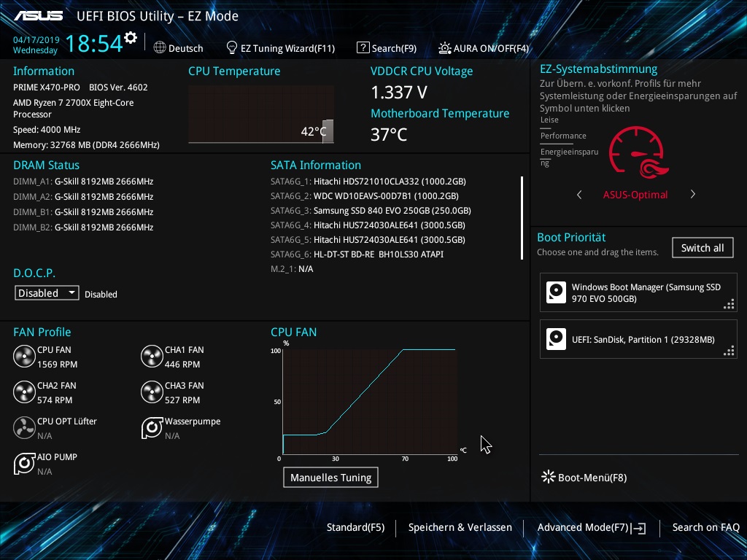Select UEFI: SanDisk Partition 1 boot entry
Viewport: 747px width, 560px height.
point(638,339)
